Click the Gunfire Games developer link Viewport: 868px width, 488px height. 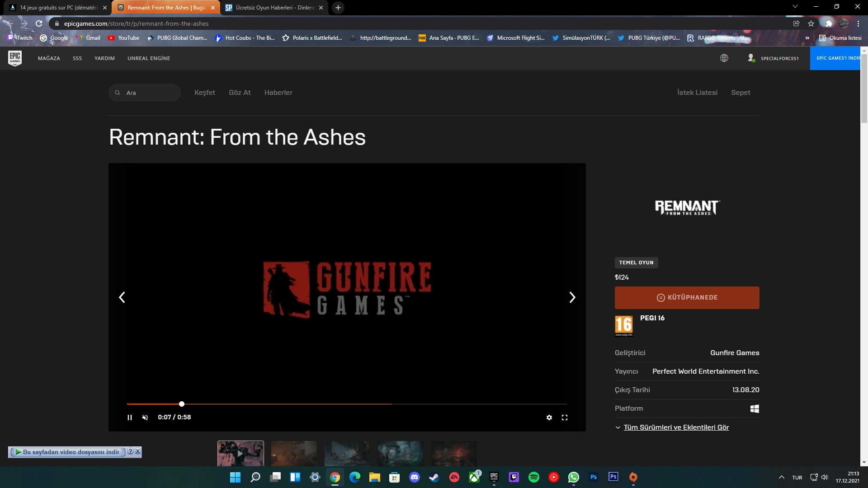[x=735, y=353]
